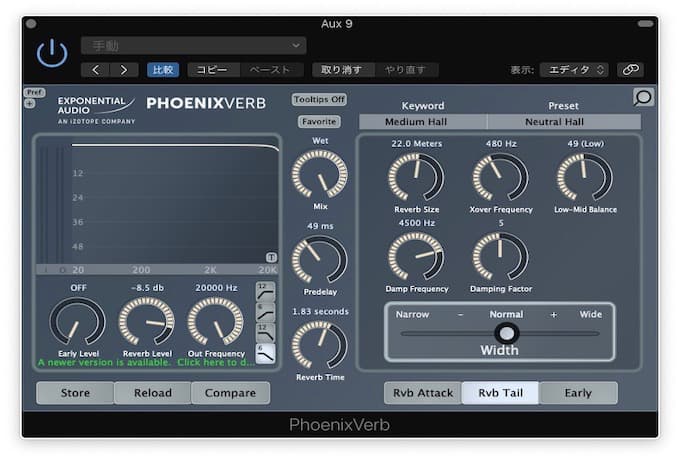Set Width to Narrow label
Viewport: 680px width, 460px height.
(x=412, y=314)
